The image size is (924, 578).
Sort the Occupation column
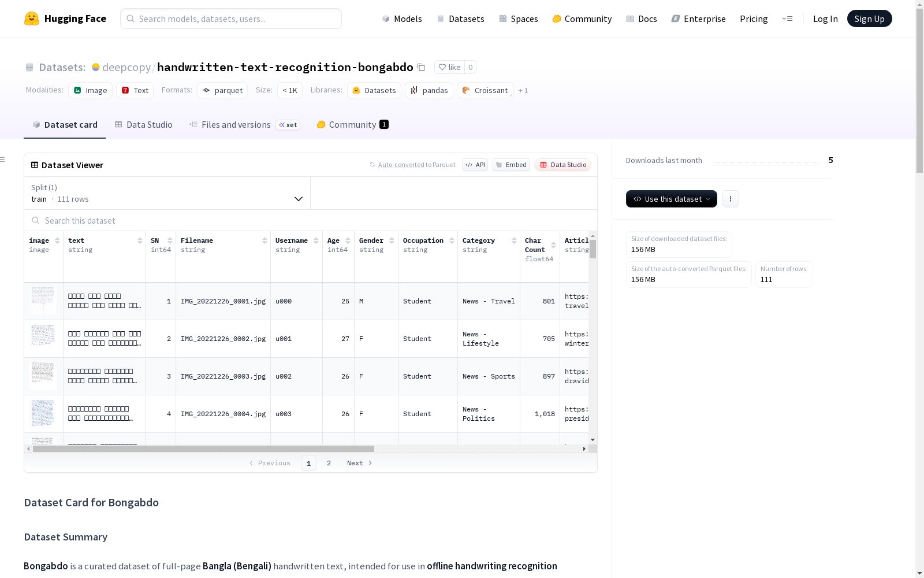coord(452,240)
